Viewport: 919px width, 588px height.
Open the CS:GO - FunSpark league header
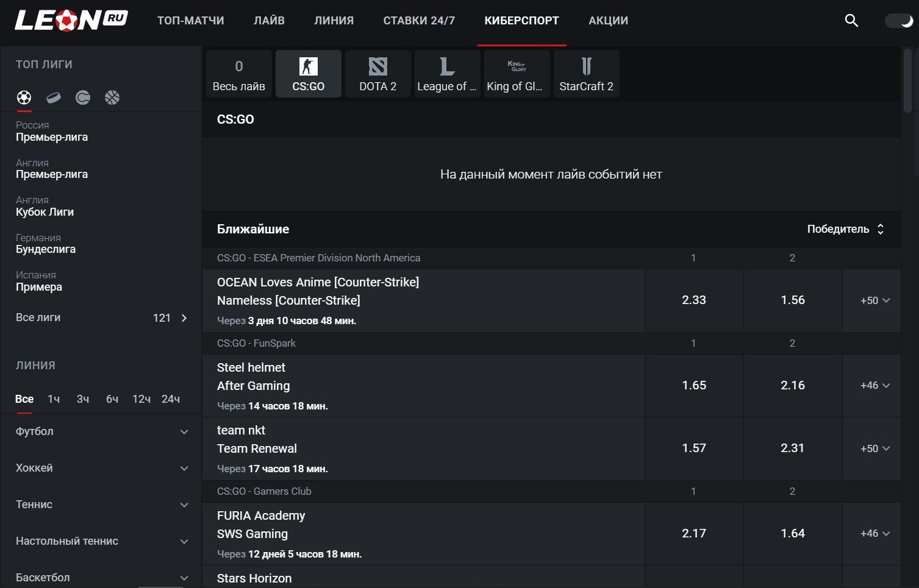tap(257, 343)
